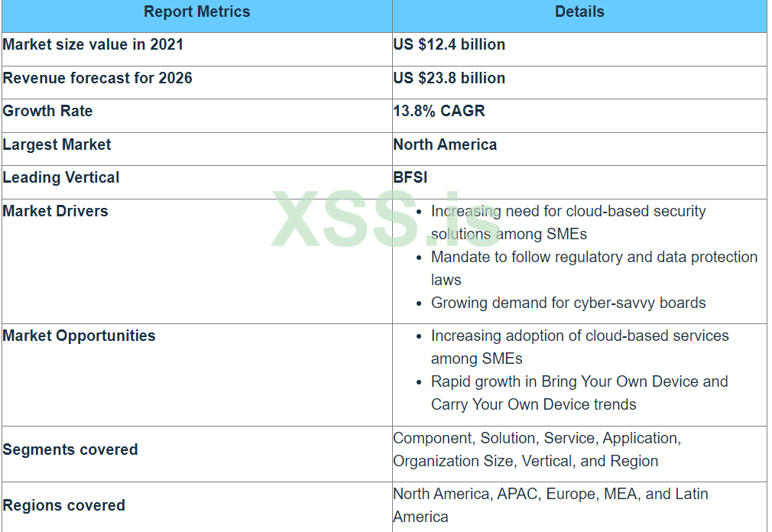Select the 'North America, APAC, Europe' regions text
This screenshot has height=532, width=772.
point(550,505)
